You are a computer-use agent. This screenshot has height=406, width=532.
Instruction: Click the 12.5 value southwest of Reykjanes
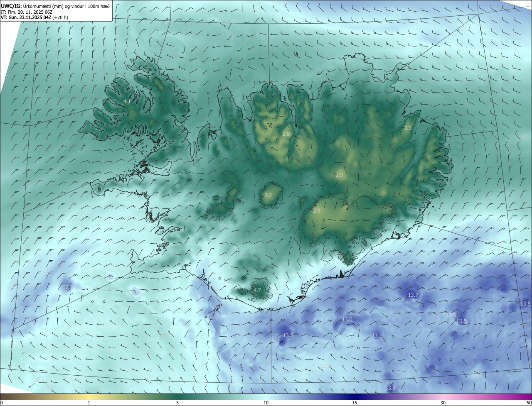68,287
